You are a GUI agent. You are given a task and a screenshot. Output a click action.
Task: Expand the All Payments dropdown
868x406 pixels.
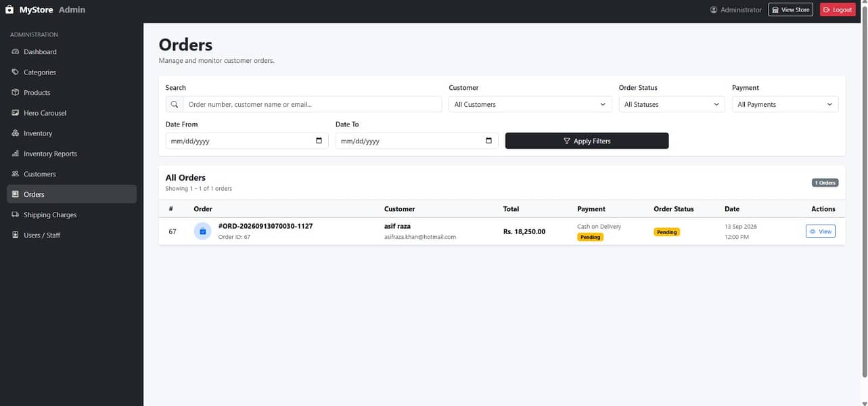pyautogui.click(x=785, y=104)
